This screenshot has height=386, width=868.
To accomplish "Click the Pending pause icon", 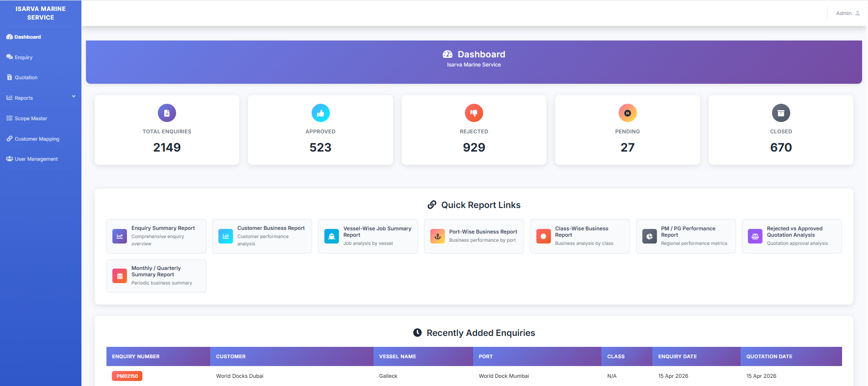I will click(x=627, y=113).
